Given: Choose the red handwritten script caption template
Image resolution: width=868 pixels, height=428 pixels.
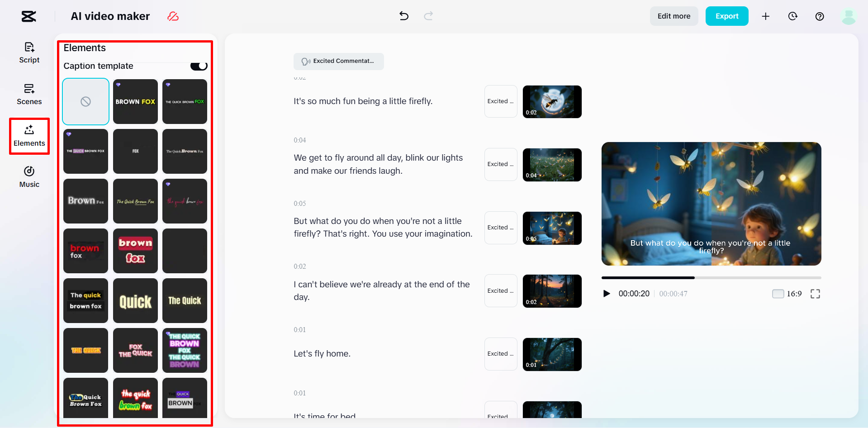Looking at the screenshot, I should [185, 201].
